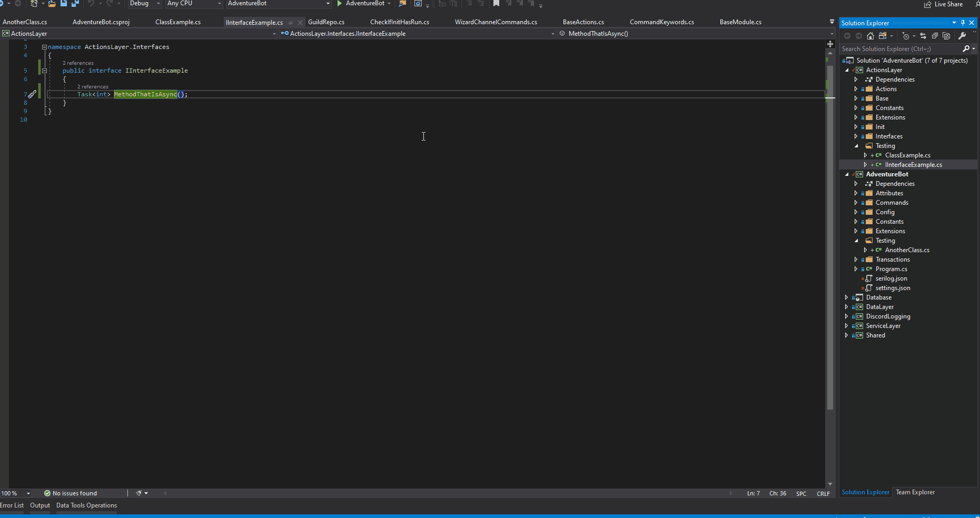Image resolution: width=980 pixels, height=518 pixels.
Task: Open the Team Explorer tab
Action: pyautogui.click(x=915, y=492)
